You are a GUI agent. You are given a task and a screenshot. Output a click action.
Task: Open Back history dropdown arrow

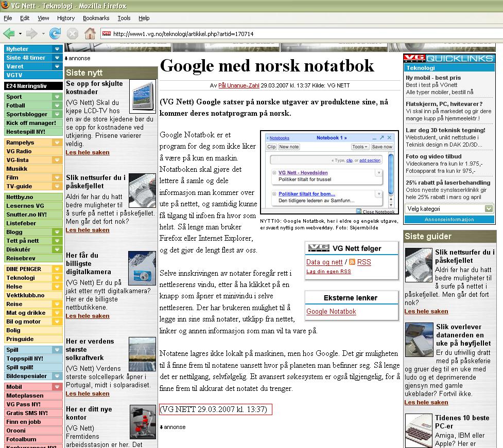click(20, 33)
